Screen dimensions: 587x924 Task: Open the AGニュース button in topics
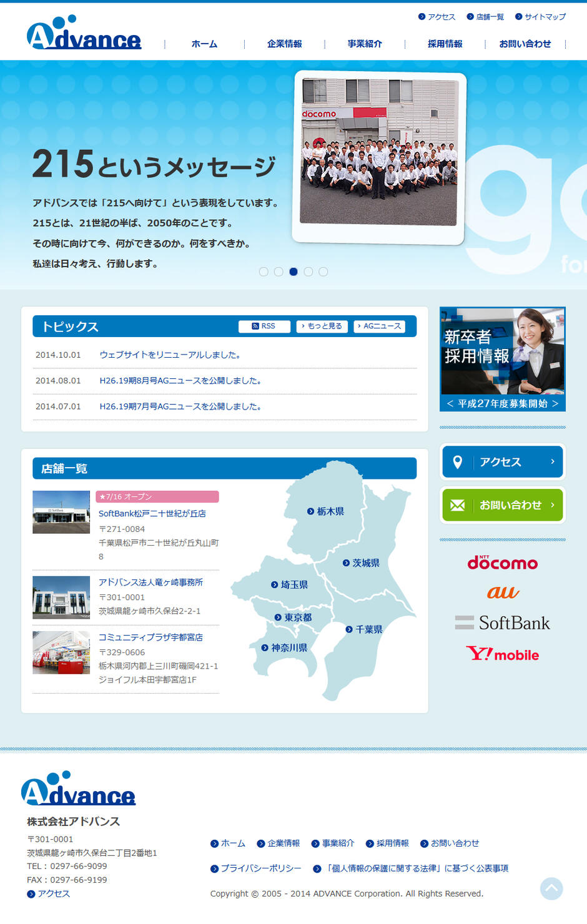pyautogui.click(x=379, y=327)
